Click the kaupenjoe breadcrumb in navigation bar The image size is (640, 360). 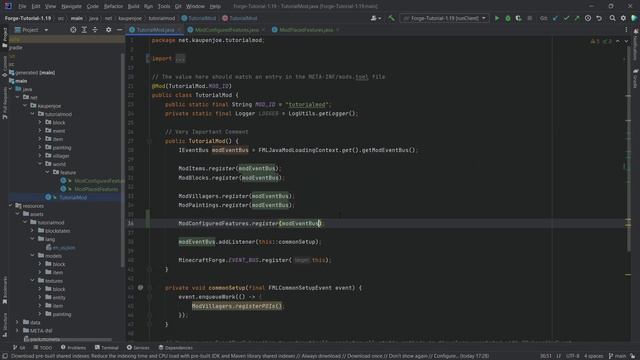point(130,18)
